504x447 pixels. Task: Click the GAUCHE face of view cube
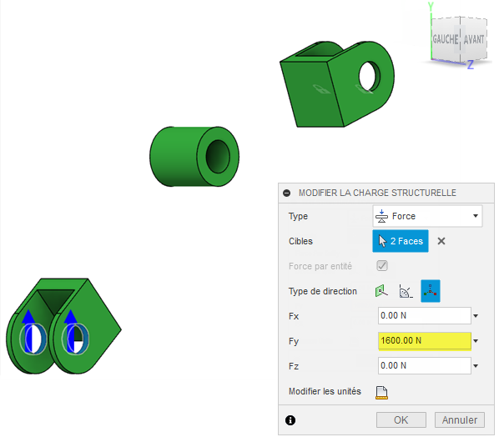pyautogui.click(x=446, y=39)
